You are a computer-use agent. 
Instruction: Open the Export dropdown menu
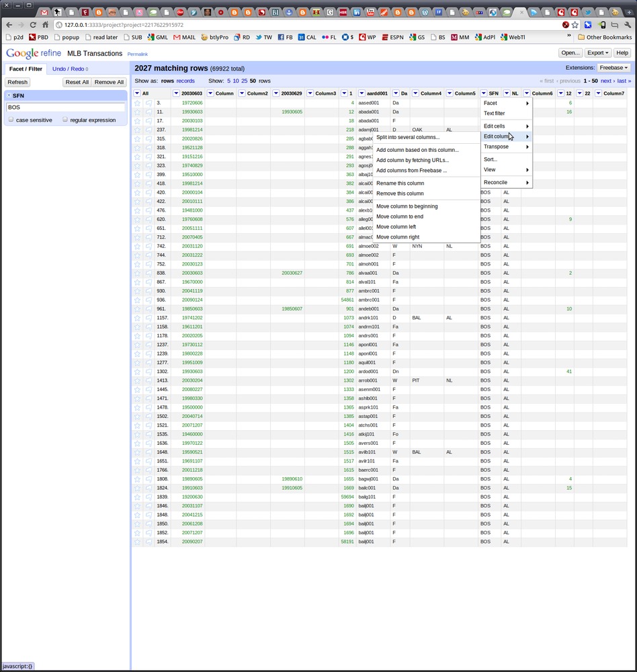tap(597, 53)
